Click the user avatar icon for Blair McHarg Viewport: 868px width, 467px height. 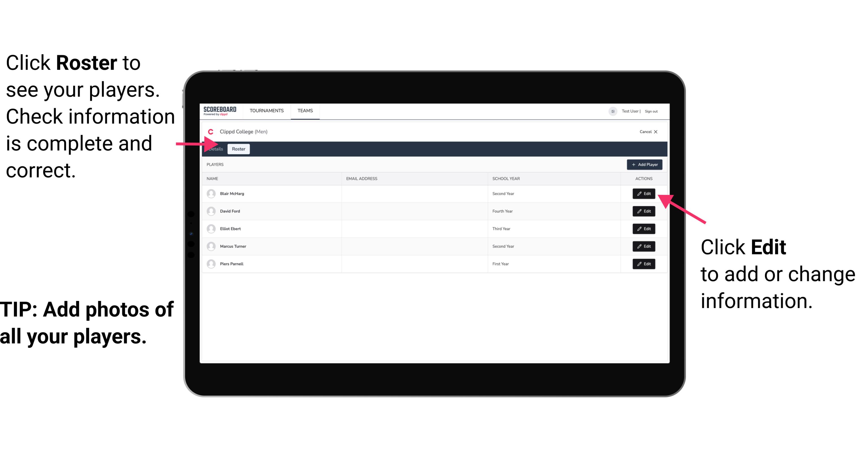[x=211, y=193]
